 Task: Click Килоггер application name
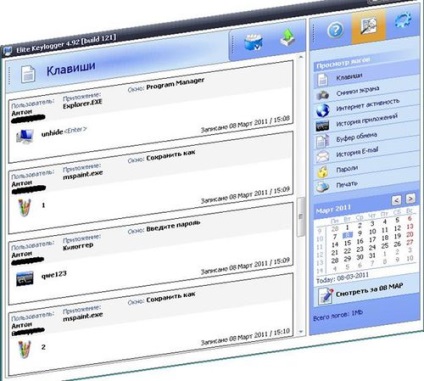[78, 247]
